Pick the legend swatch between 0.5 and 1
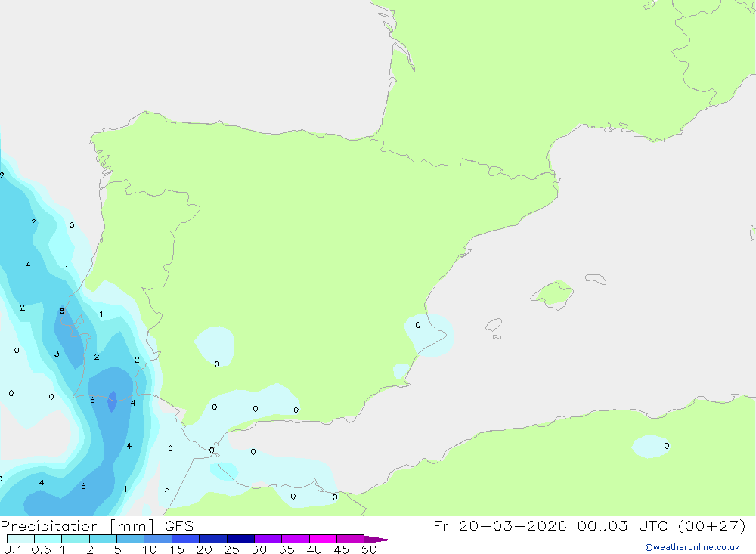Image resolution: width=756 pixels, height=554 pixels. click(x=48, y=539)
